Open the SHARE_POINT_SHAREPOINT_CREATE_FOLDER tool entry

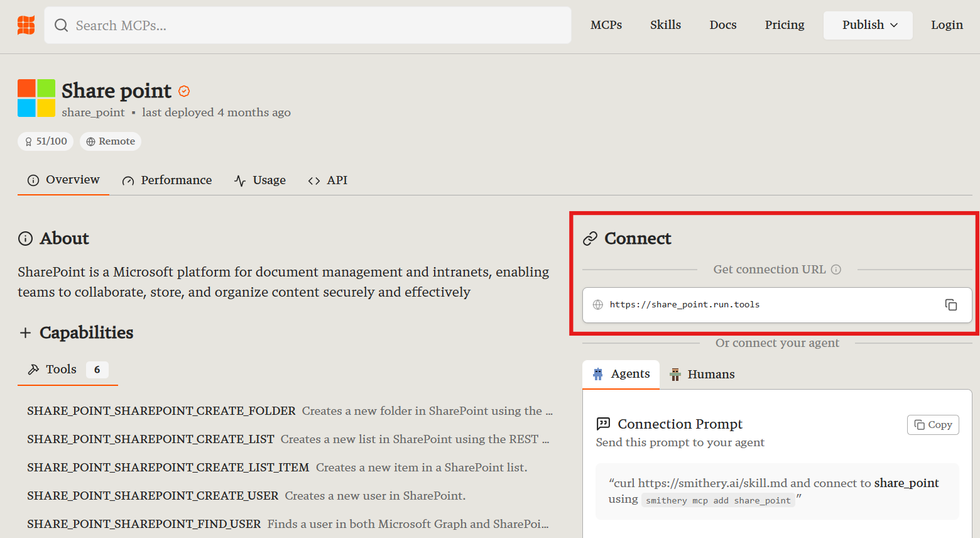[161, 411]
